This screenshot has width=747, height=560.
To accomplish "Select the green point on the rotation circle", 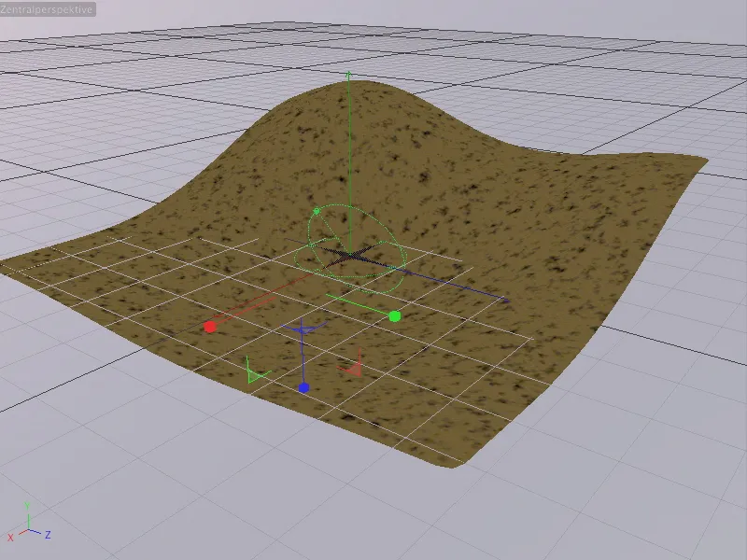I will tap(317, 210).
